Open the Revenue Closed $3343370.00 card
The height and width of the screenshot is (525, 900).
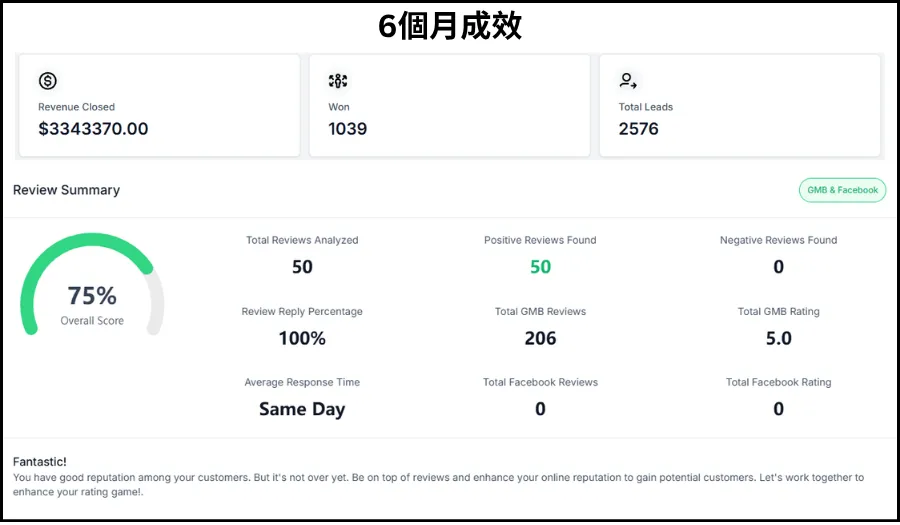160,105
